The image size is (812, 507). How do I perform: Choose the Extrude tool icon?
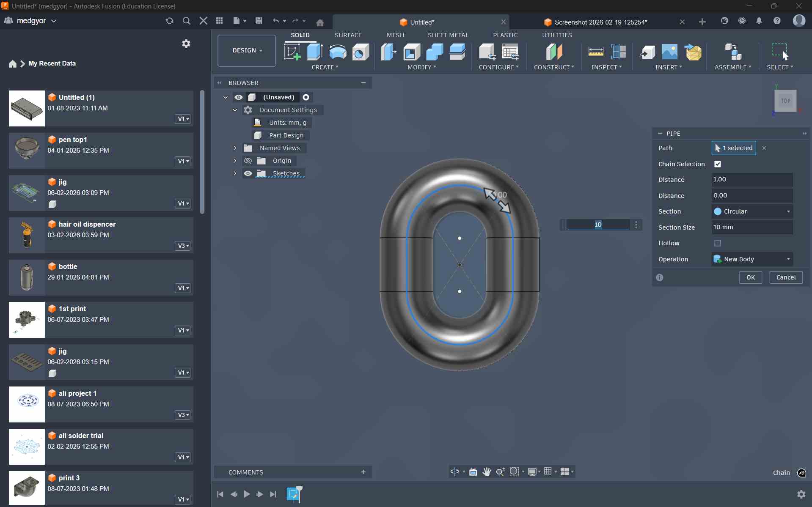315,52
